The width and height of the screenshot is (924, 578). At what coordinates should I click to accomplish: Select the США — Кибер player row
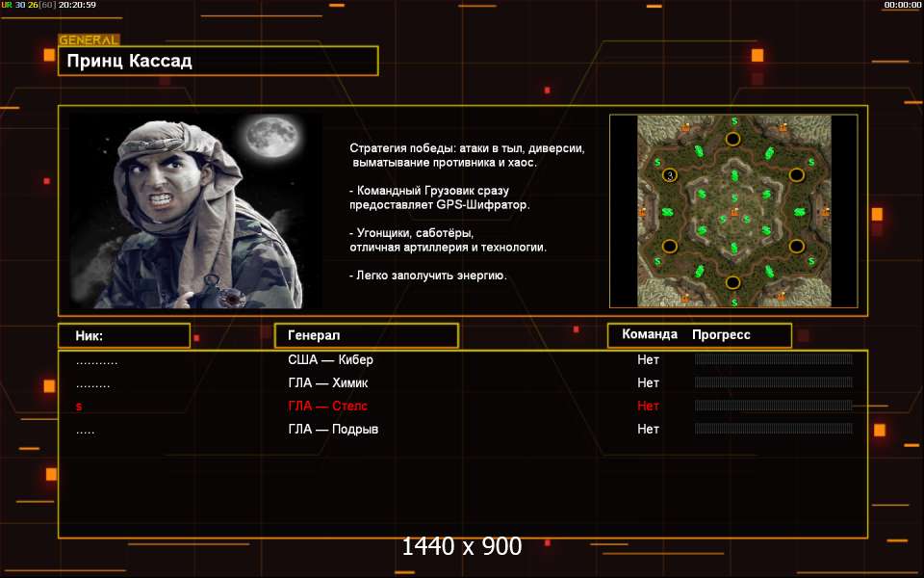(x=330, y=360)
